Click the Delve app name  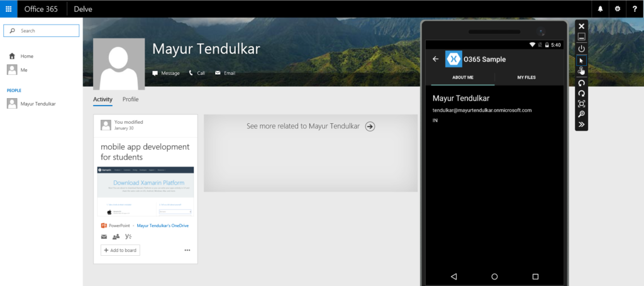coord(83,9)
